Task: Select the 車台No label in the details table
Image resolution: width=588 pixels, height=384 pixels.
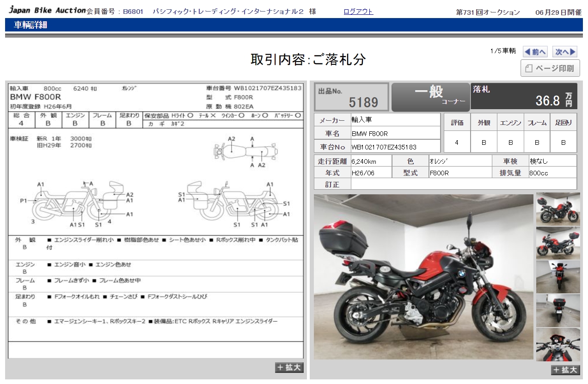Action: tap(332, 147)
